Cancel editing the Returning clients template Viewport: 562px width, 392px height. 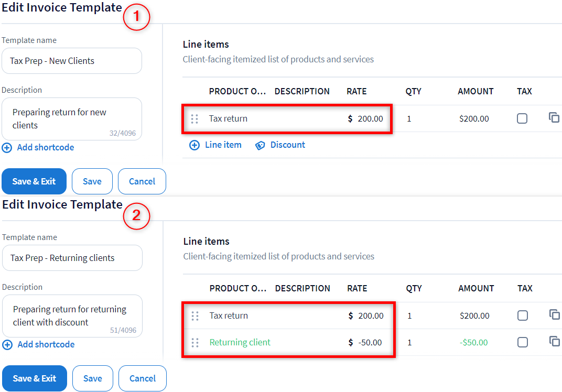(142, 378)
